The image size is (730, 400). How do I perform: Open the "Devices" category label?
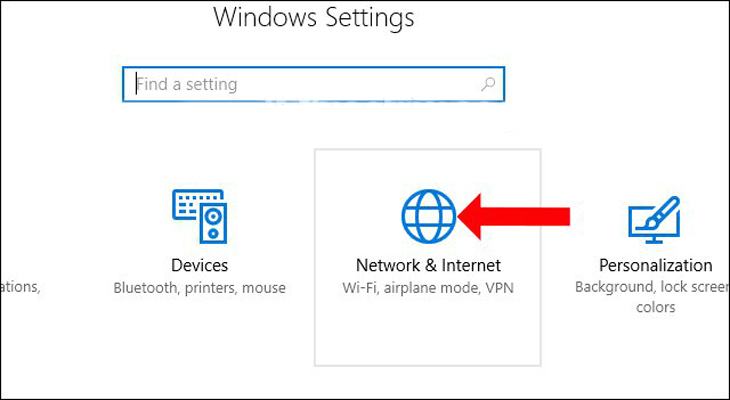click(199, 265)
